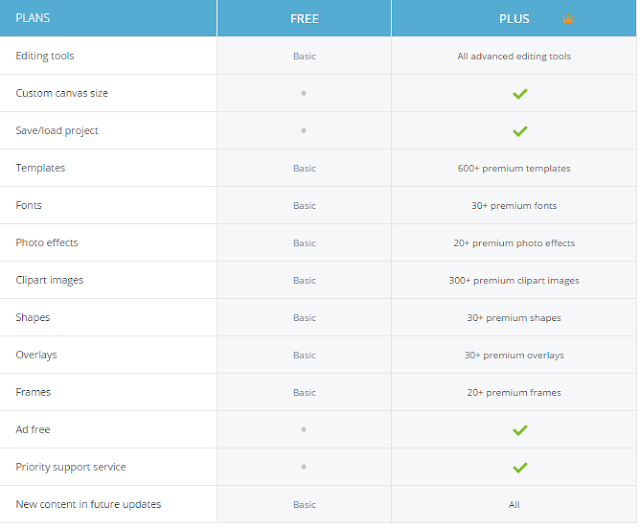
Task: Click the gray dot for Save/load project
Action: [x=303, y=131]
